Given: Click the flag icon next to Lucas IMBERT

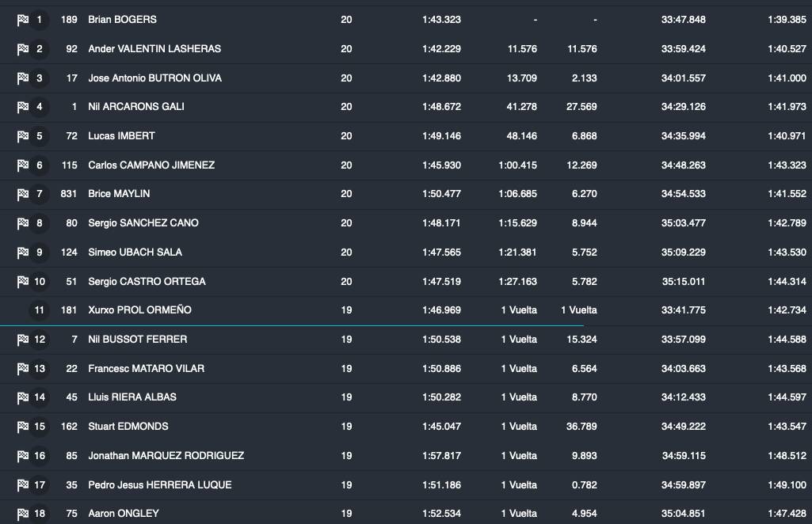Looking at the screenshot, I should pyautogui.click(x=22, y=136).
